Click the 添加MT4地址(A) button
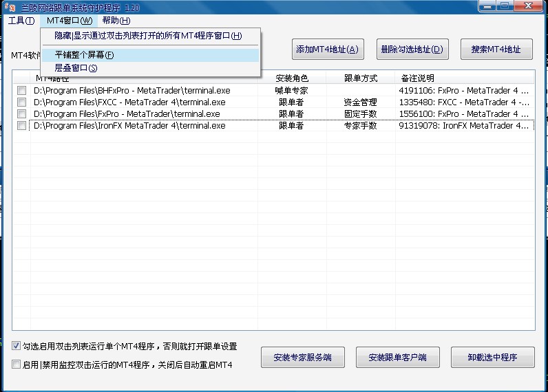 point(328,50)
